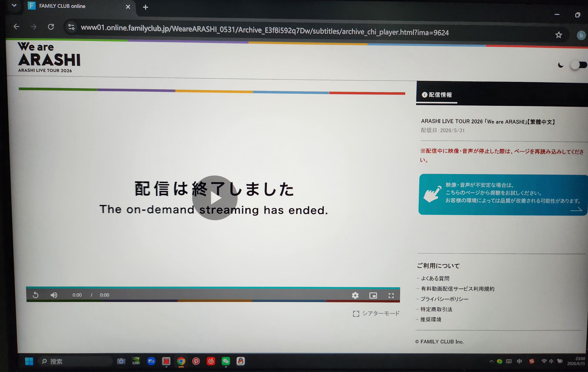Click the address bar URL
This screenshot has height=372, width=588.
(265, 30)
